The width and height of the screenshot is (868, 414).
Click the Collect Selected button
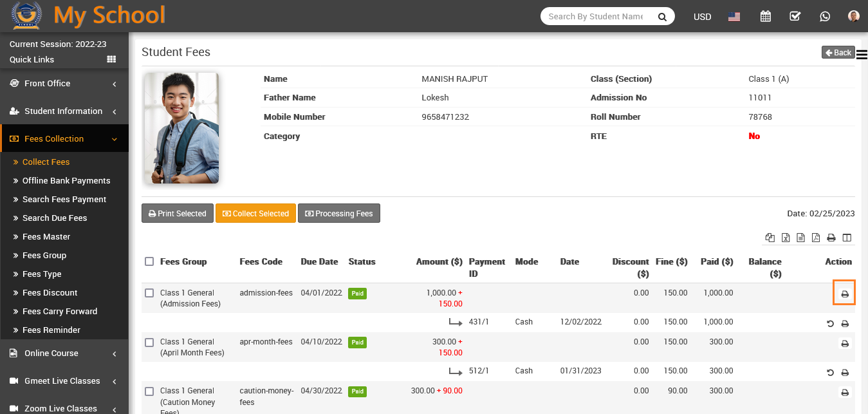coord(255,214)
